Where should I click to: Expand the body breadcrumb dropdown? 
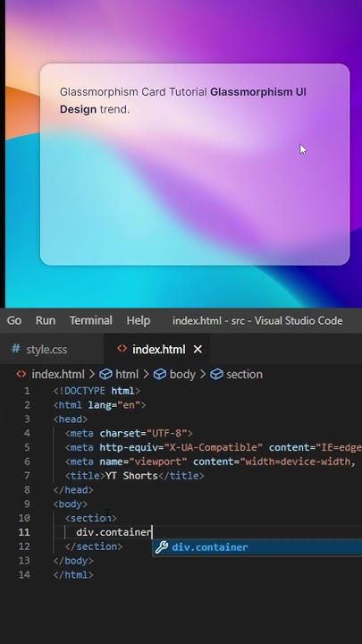click(x=182, y=375)
